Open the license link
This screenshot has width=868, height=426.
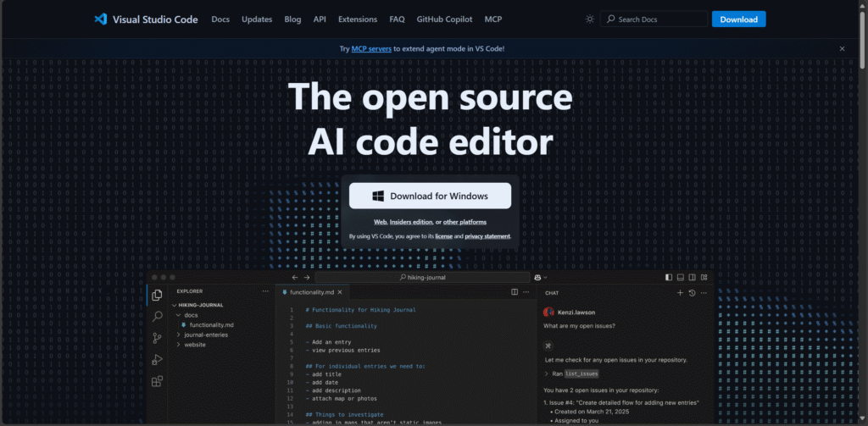(444, 236)
